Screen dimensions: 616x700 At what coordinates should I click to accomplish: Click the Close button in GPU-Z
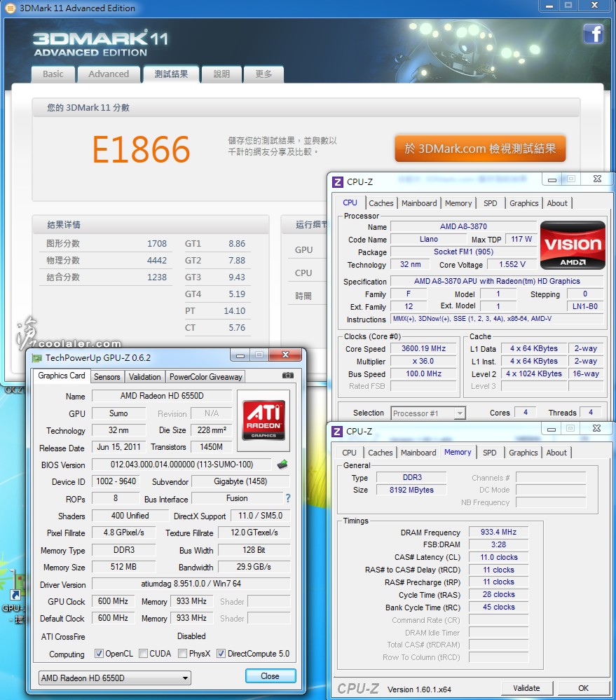270,676
